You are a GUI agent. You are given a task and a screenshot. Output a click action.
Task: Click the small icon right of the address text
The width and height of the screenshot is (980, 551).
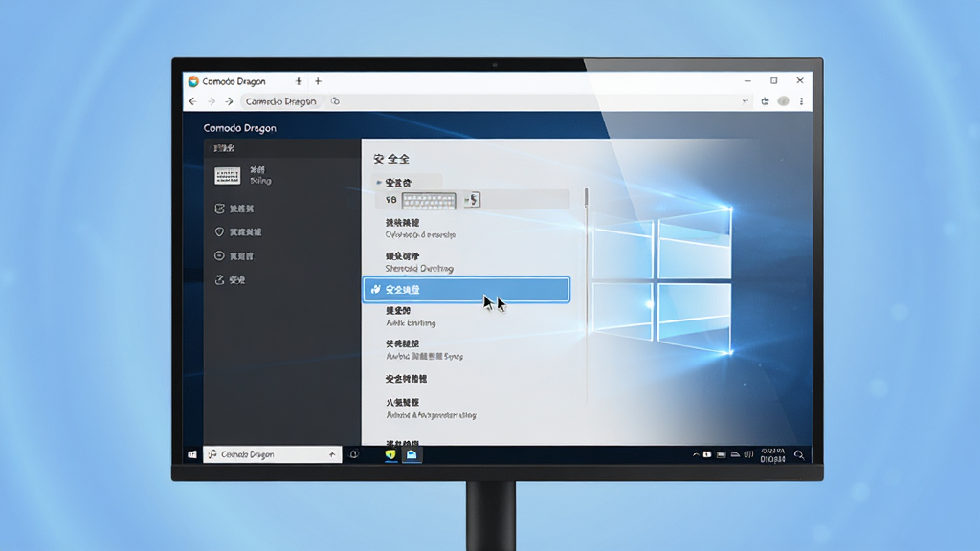tap(335, 101)
